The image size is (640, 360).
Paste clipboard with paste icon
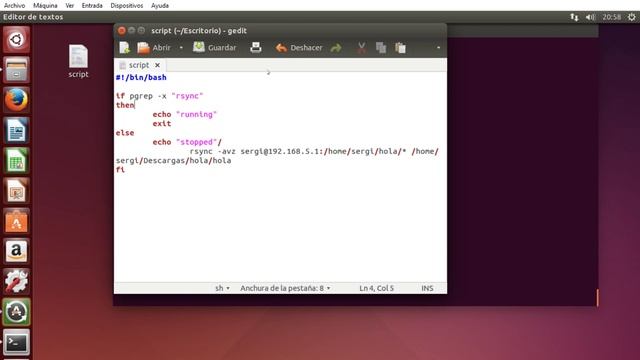400,48
